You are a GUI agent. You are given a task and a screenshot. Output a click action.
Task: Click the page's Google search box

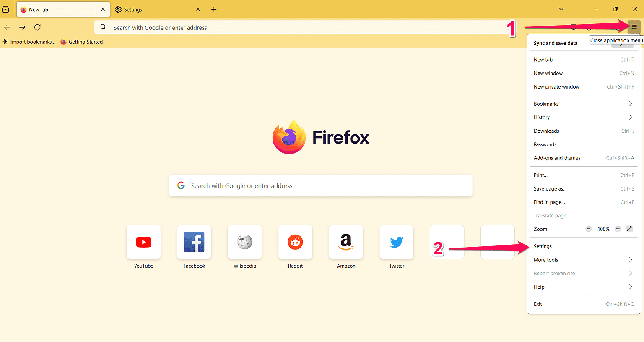point(320,185)
